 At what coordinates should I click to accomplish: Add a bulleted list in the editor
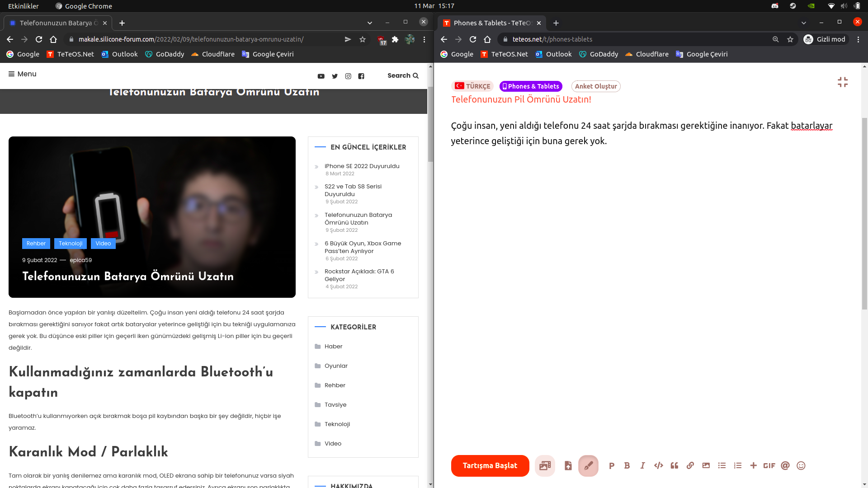pyautogui.click(x=722, y=465)
